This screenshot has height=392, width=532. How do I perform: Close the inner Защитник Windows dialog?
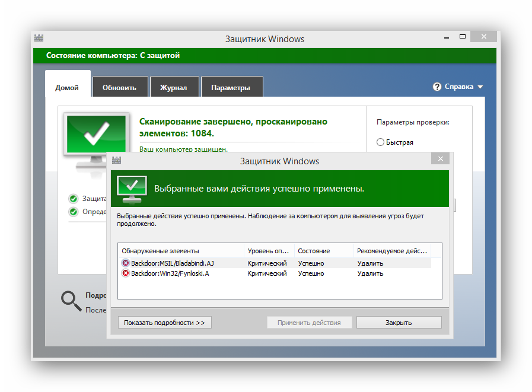[440, 159]
